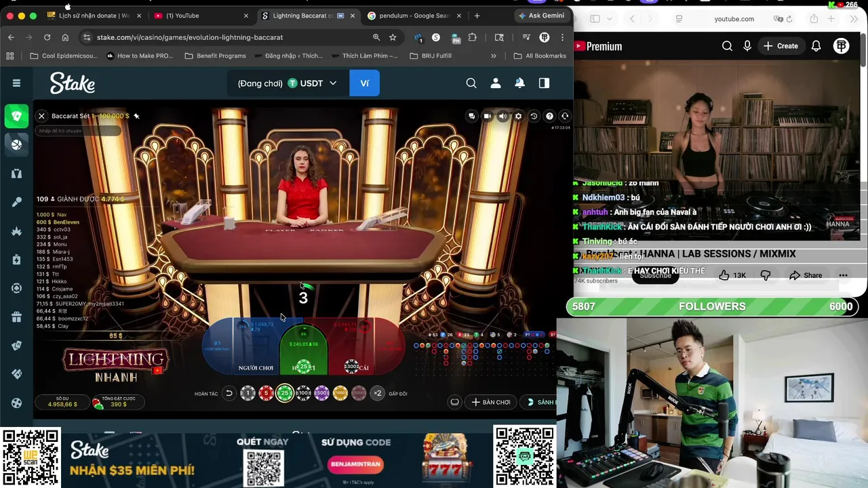
Task: Open the Stake hamburger menu
Action: point(16,83)
